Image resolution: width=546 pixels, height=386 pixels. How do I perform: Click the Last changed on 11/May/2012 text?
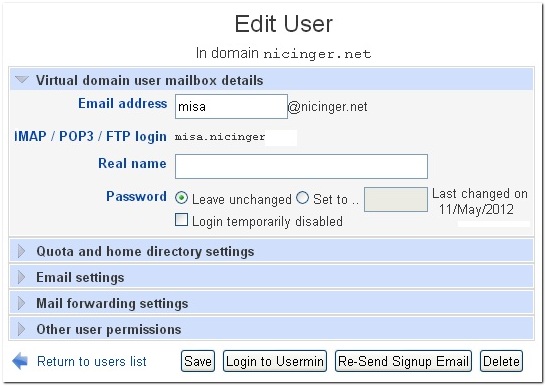(479, 202)
